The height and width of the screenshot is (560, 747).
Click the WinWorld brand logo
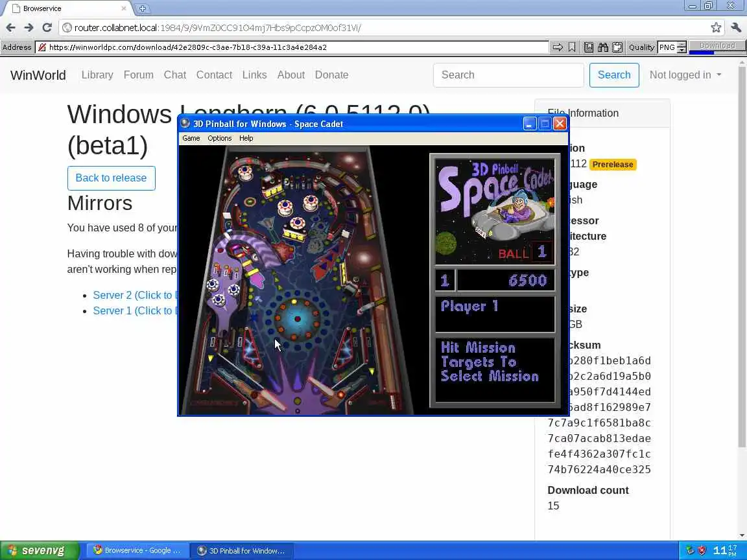[38, 75]
